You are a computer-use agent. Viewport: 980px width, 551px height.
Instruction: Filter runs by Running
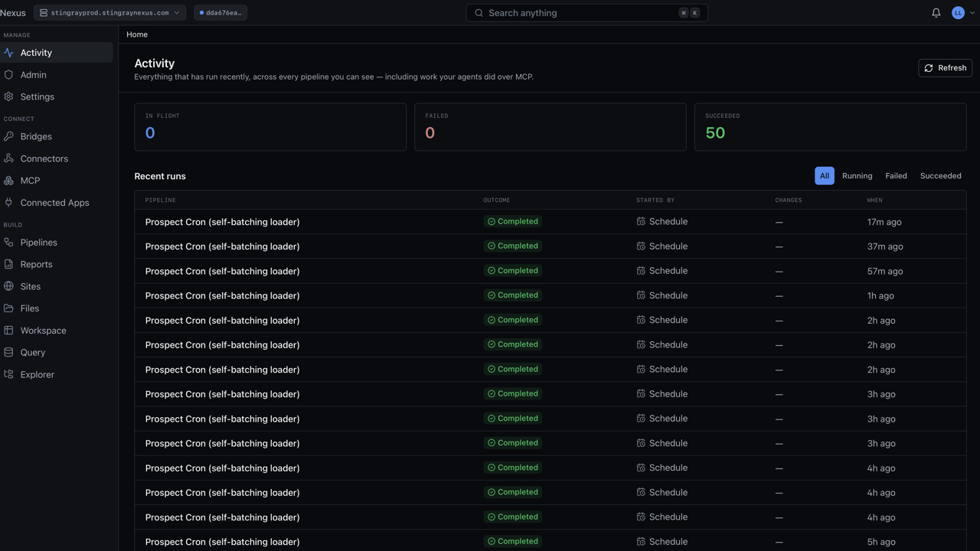[x=857, y=176]
